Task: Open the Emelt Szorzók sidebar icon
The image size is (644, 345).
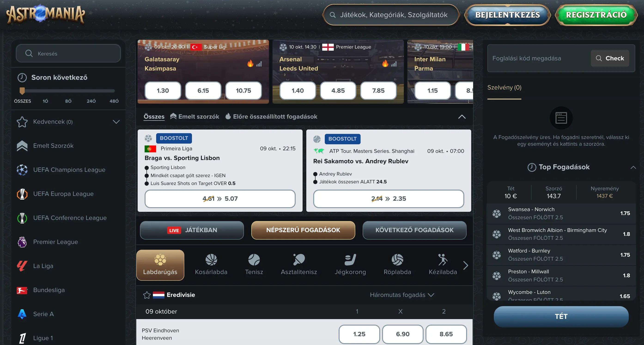Action: point(22,146)
